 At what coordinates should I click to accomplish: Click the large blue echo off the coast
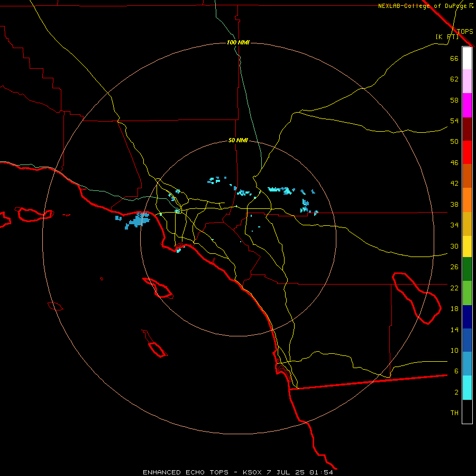coord(138,221)
